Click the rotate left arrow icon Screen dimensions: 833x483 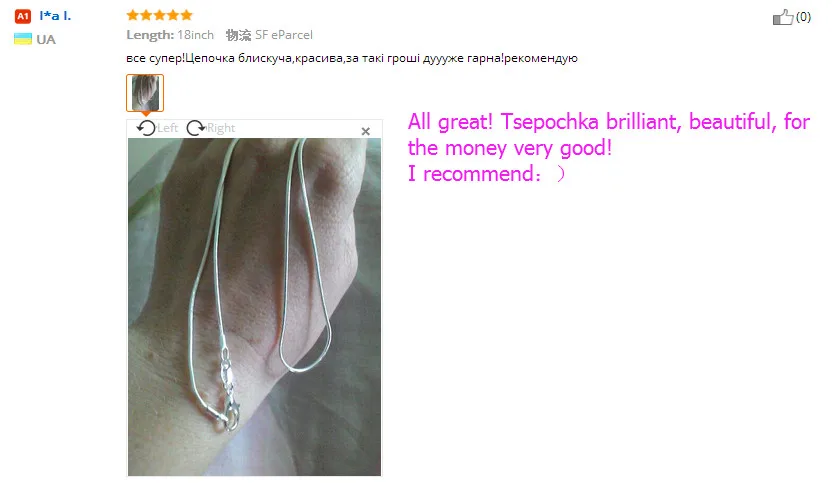click(146, 128)
